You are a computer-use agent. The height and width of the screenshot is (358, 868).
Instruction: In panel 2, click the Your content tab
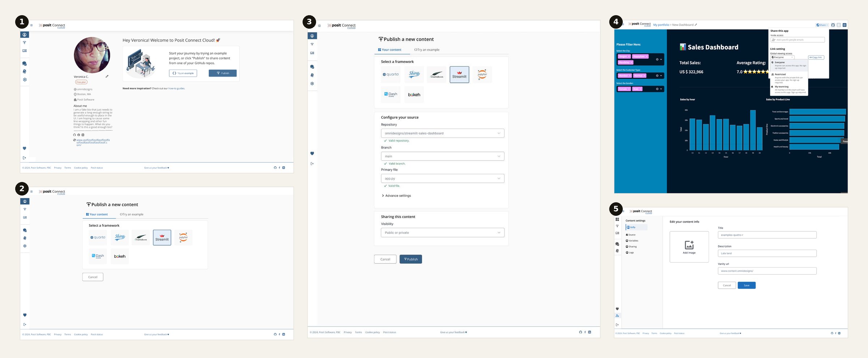tap(97, 214)
